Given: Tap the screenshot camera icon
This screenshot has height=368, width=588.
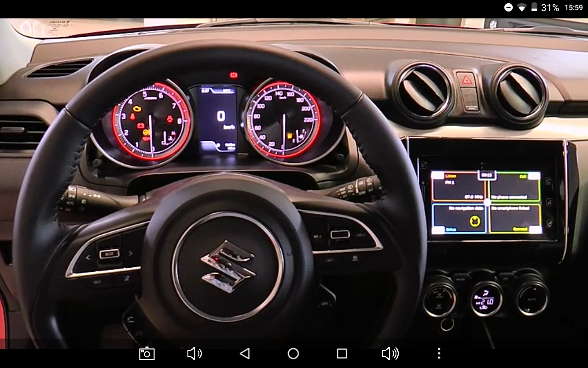Looking at the screenshot, I should point(147,353).
